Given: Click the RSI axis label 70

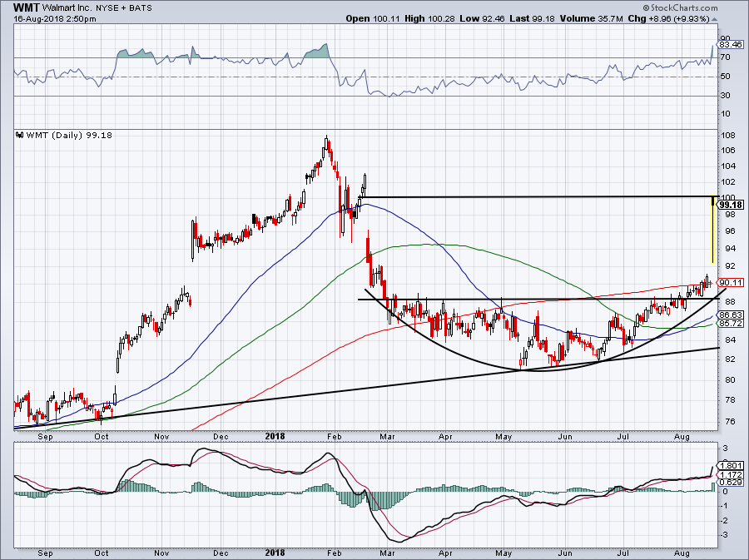Looking at the screenshot, I should click(x=725, y=57).
